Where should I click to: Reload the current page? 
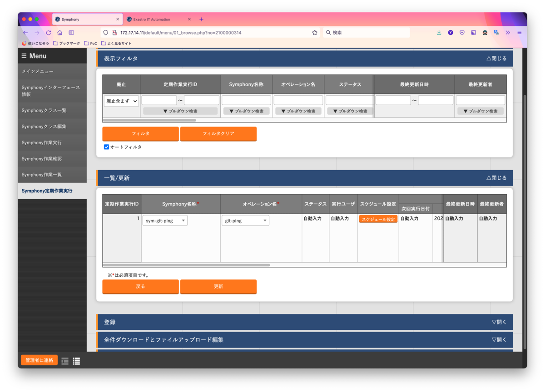coord(49,33)
